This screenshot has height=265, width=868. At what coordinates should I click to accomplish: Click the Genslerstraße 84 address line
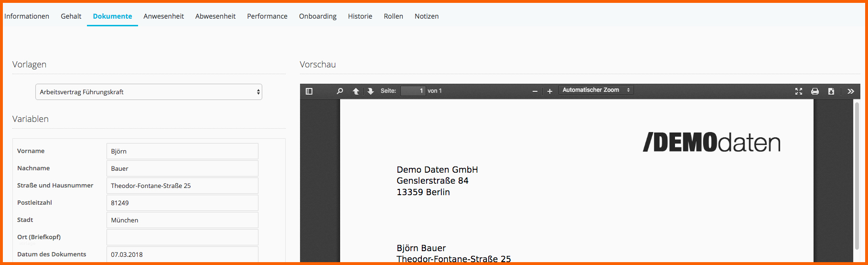[x=432, y=181]
